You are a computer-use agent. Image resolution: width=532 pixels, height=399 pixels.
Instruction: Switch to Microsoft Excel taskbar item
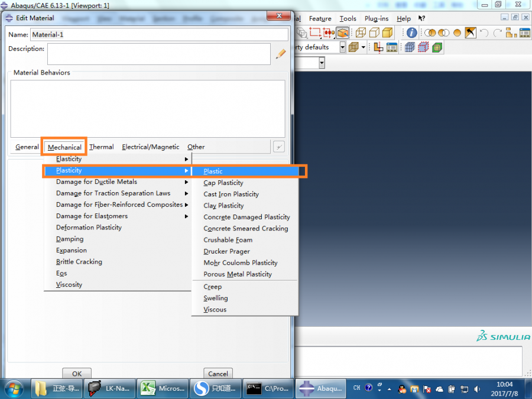163,389
